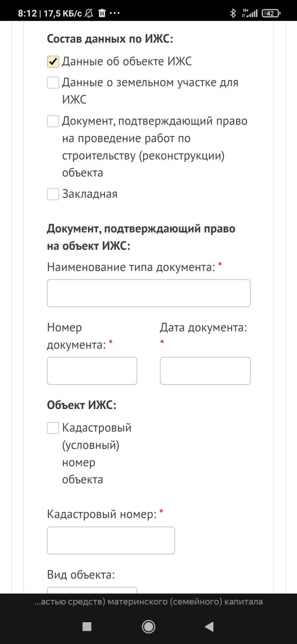Tap the Android back navigation icon

209,627
